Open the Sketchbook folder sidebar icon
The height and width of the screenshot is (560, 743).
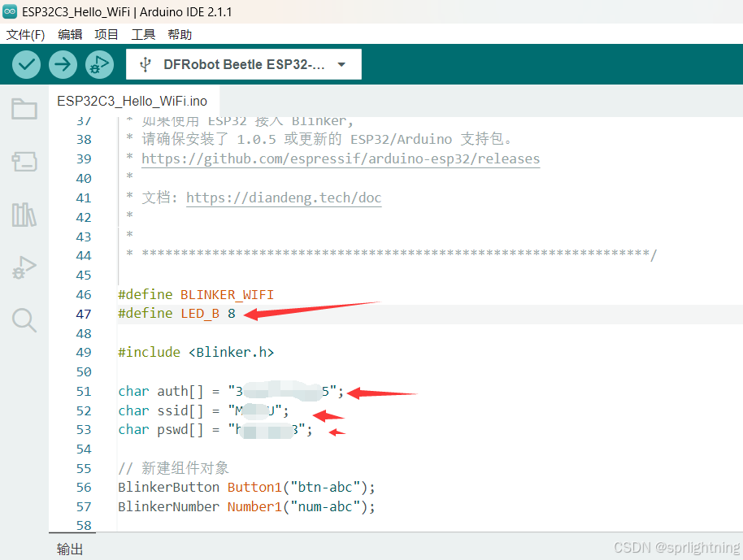tap(24, 109)
